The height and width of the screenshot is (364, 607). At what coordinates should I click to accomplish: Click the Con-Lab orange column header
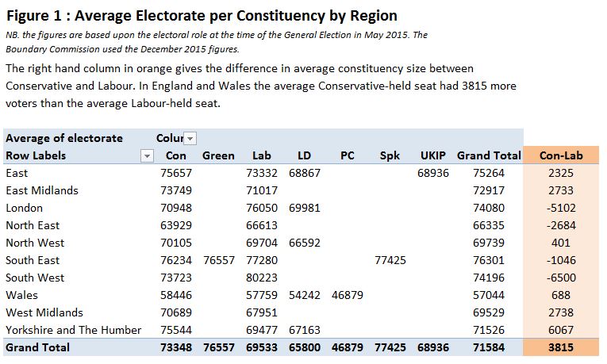[x=561, y=155]
